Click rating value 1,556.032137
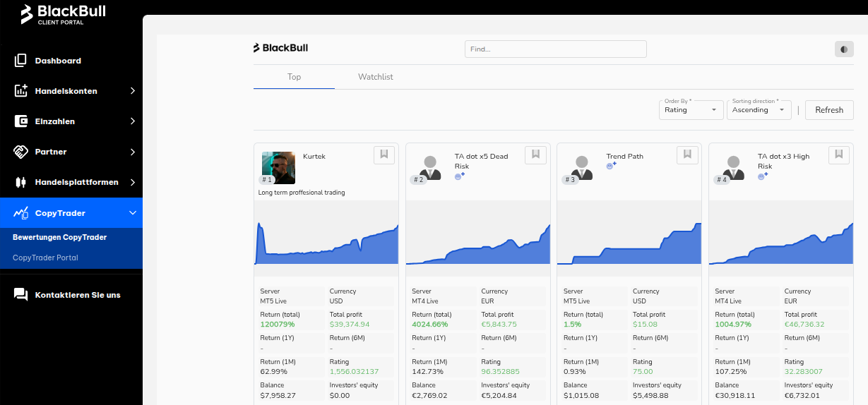 pos(354,372)
